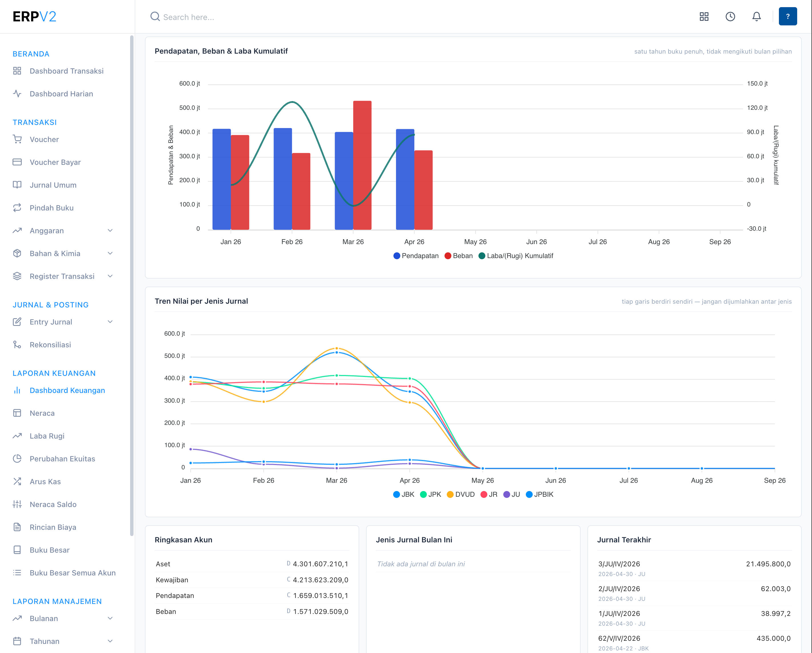
Task: Toggle the Pendapatan series in chart legend
Action: click(x=416, y=256)
